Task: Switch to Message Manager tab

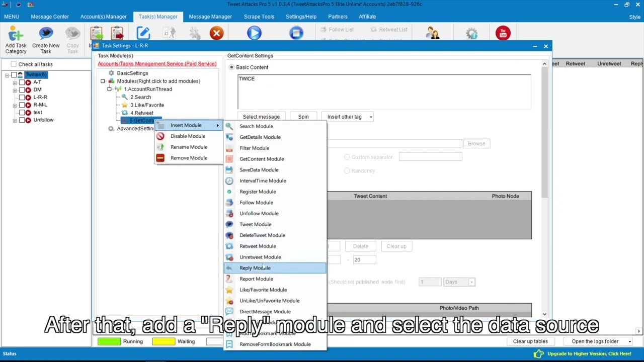Action: point(210,17)
